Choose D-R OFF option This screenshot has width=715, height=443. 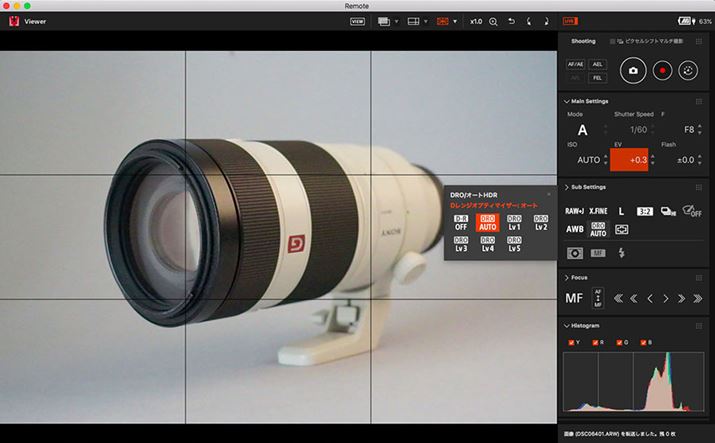click(x=461, y=222)
